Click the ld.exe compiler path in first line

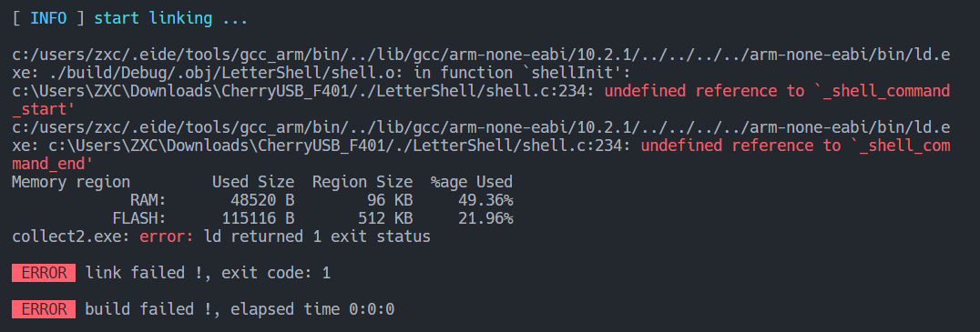tap(481, 65)
